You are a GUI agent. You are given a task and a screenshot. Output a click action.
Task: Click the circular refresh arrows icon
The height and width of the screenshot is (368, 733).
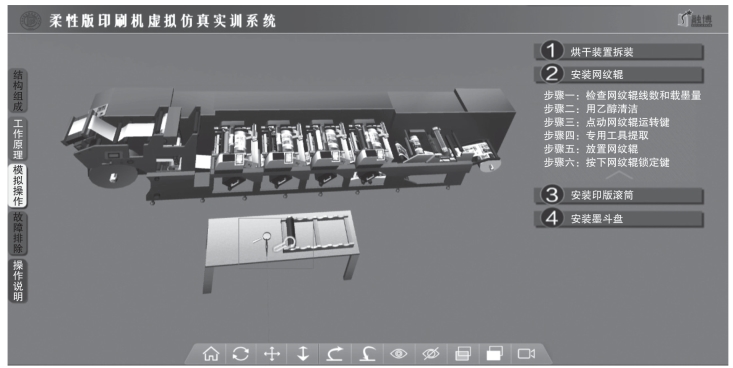coord(241,354)
